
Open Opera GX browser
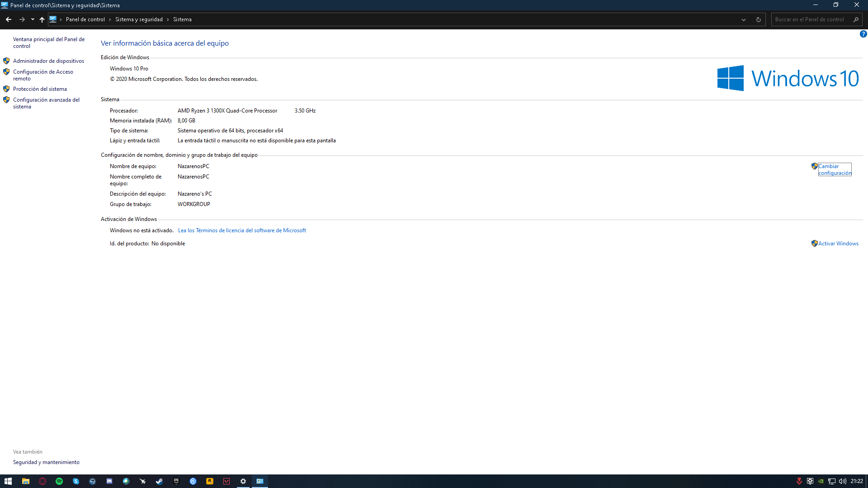point(42,481)
